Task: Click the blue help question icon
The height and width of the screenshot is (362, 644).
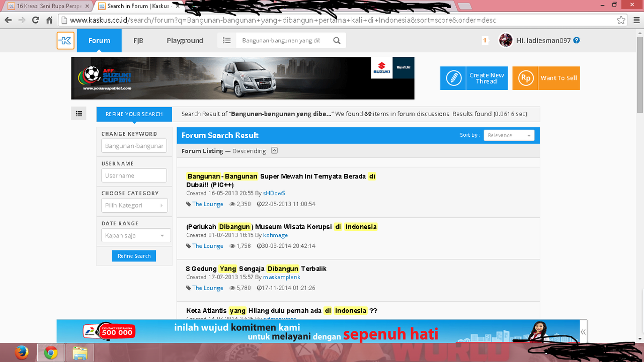Action: point(577,40)
